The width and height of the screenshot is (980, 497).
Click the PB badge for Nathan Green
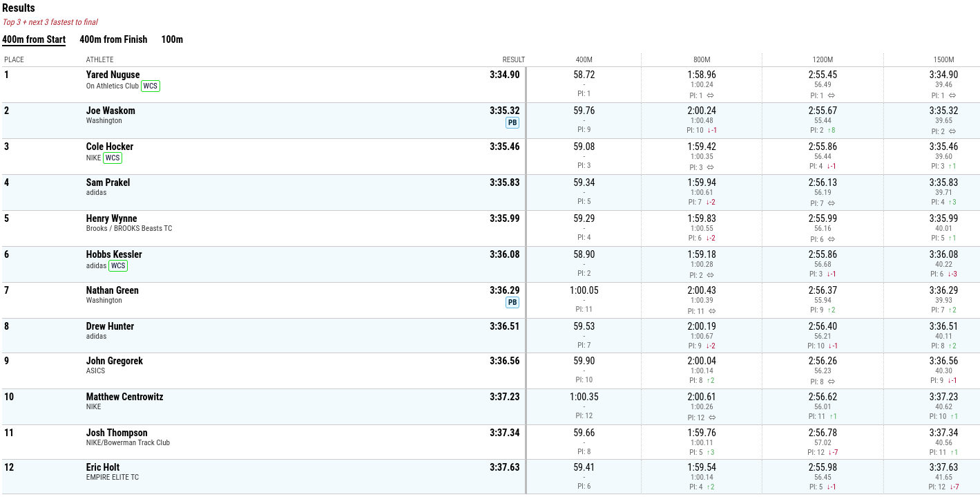pyautogui.click(x=512, y=303)
